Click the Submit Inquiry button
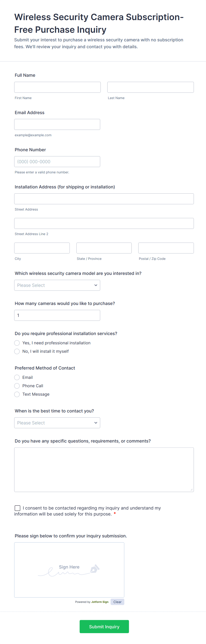206x644 pixels. (104, 627)
